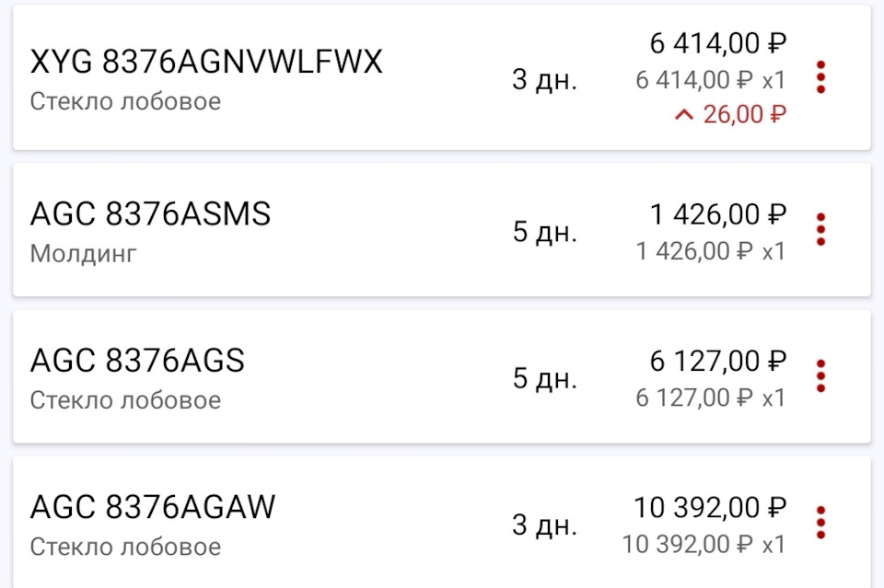This screenshot has width=884, height=588.
Task: Open three-dot menu for AGC 8376AGS
Action: [x=820, y=375]
